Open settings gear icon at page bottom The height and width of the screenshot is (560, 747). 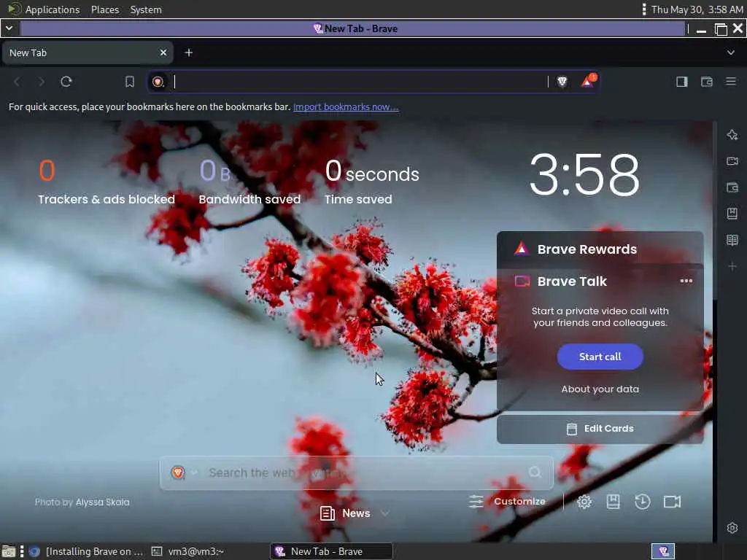click(x=584, y=502)
